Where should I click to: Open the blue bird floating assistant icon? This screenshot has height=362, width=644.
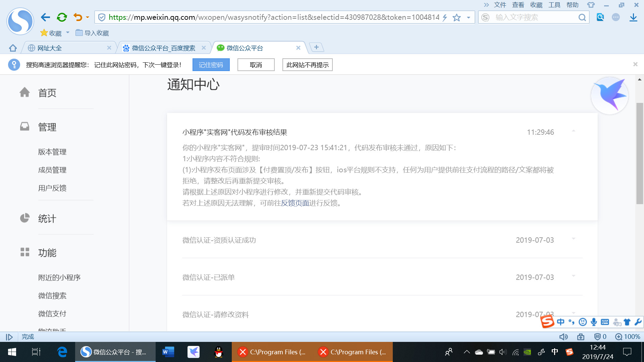pos(609,96)
